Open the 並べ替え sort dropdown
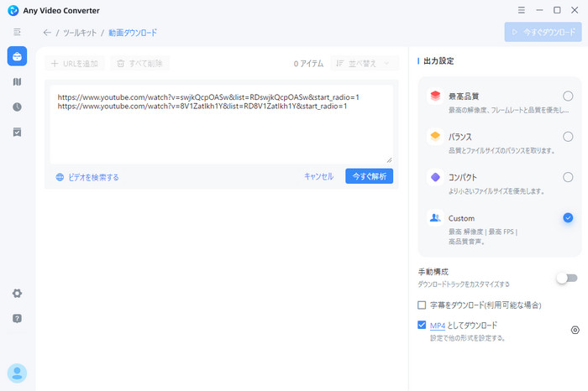Image resolution: width=588 pixels, height=391 pixels. [364, 64]
